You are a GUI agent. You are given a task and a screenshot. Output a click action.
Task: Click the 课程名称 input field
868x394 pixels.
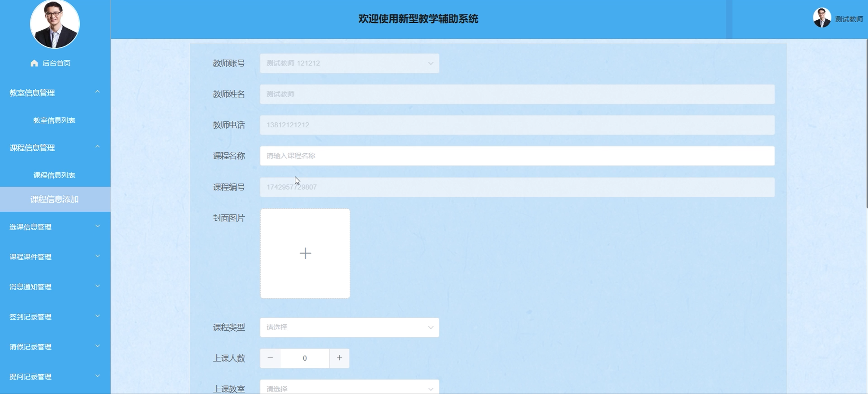517,156
